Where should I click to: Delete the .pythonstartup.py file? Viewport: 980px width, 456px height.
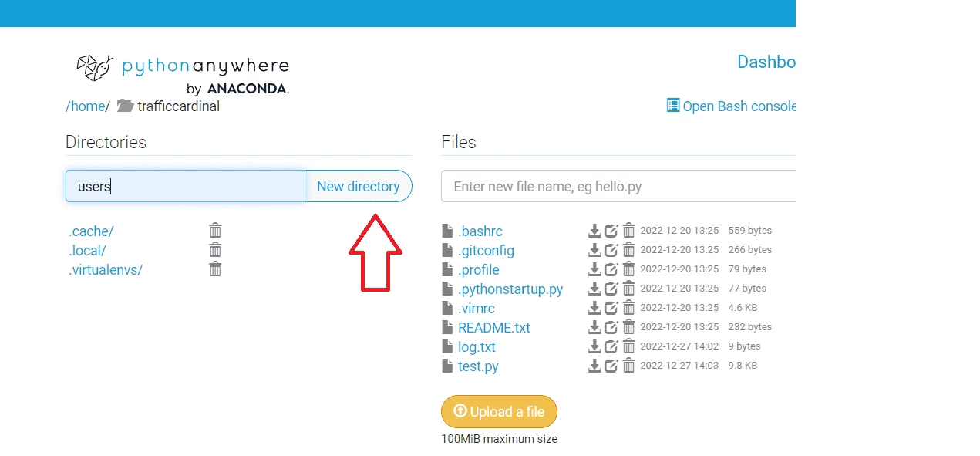(629, 289)
